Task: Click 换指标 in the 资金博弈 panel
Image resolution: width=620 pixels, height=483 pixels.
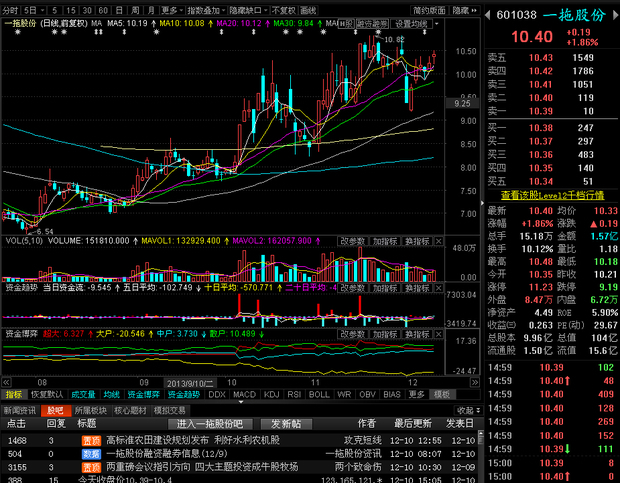Action: point(417,334)
